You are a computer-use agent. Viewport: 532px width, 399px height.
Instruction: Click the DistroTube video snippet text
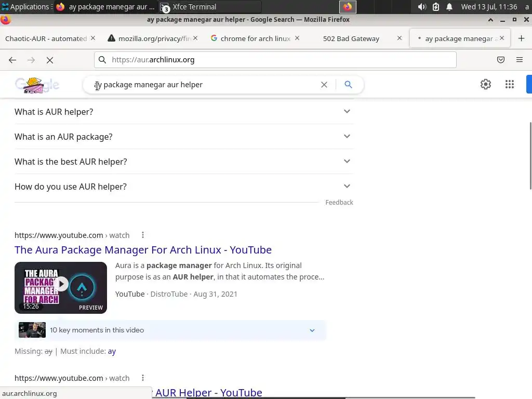(x=220, y=271)
